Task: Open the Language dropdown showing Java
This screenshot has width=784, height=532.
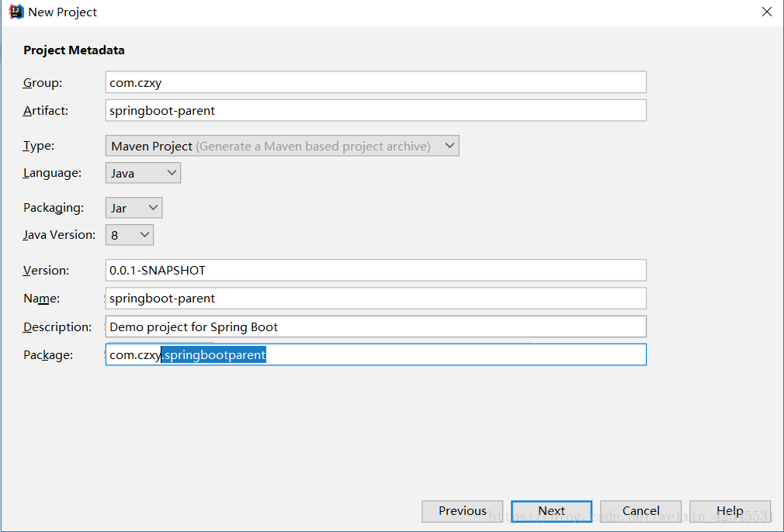Action: coord(143,173)
